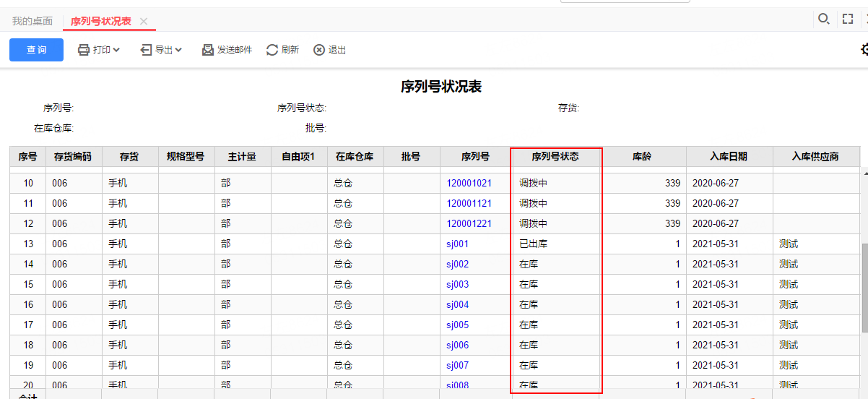Expand the 导出 dropdown arrow

point(178,50)
